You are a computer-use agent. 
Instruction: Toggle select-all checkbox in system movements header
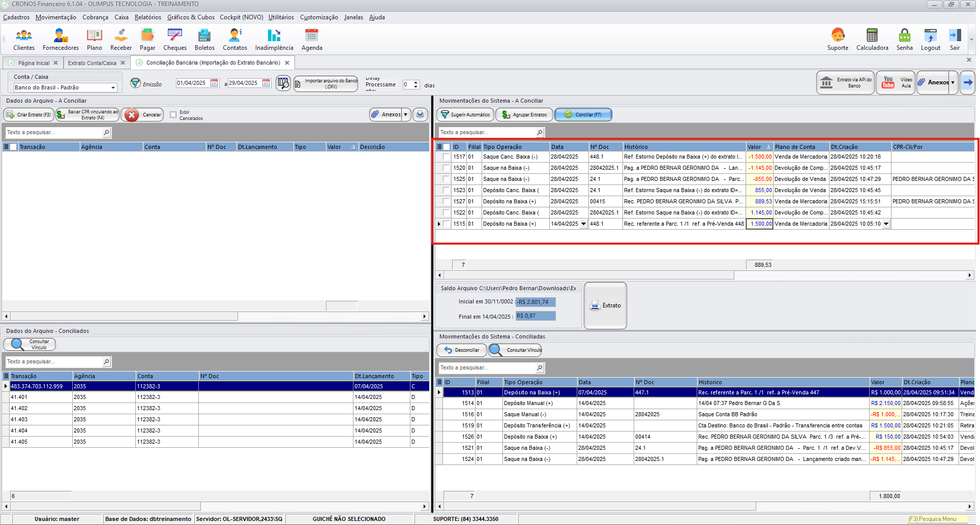click(447, 147)
